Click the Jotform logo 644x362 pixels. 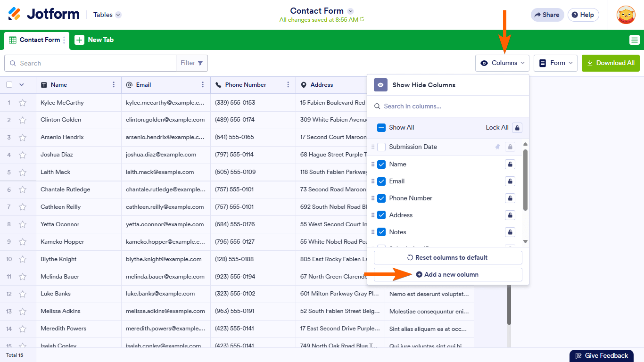(x=44, y=14)
